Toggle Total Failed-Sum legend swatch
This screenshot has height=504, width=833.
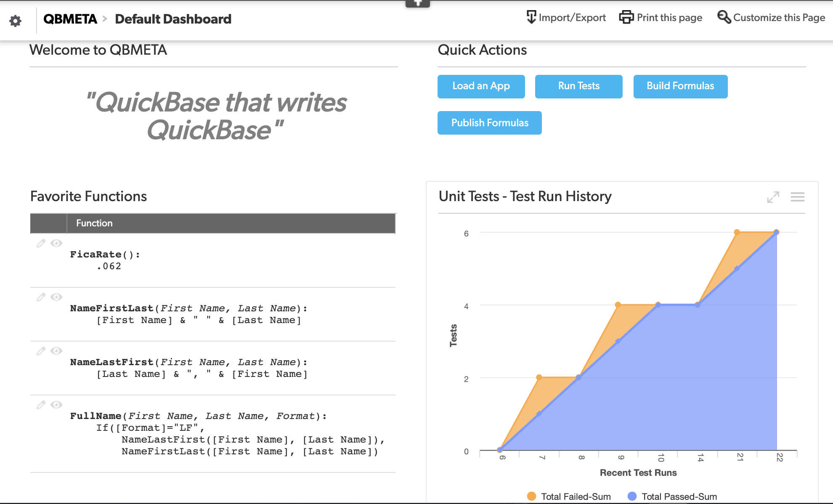pos(531,496)
